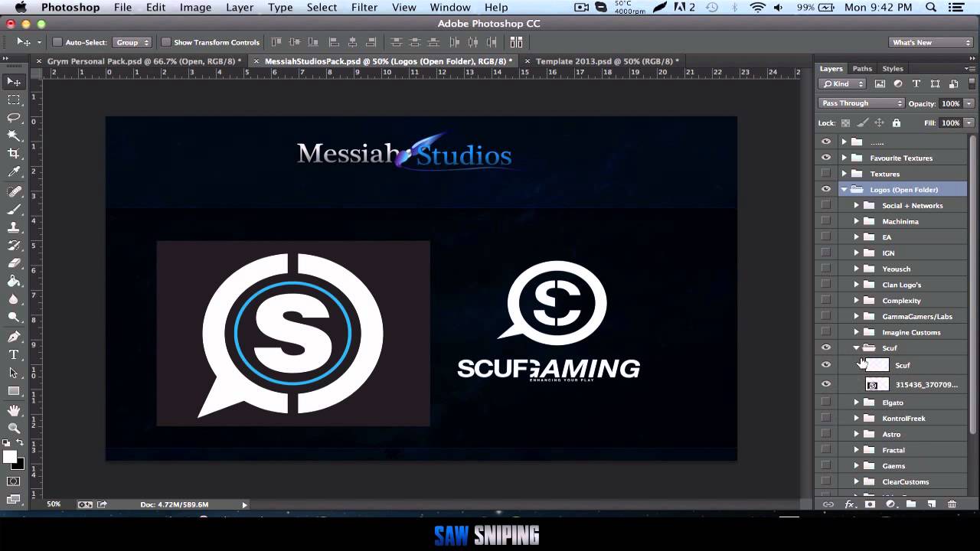Open the Kind filter dropdown
The height and width of the screenshot is (551, 980).
(842, 84)
